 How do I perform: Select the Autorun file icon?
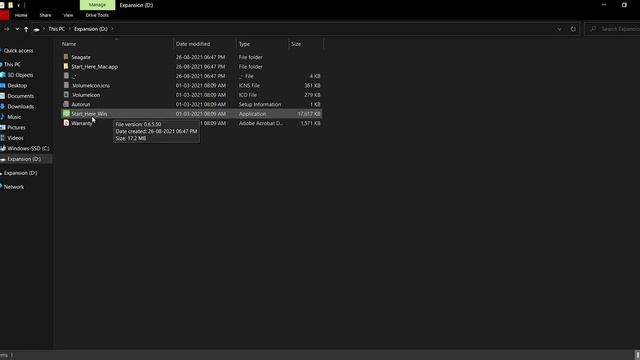(x=66, y=104)
